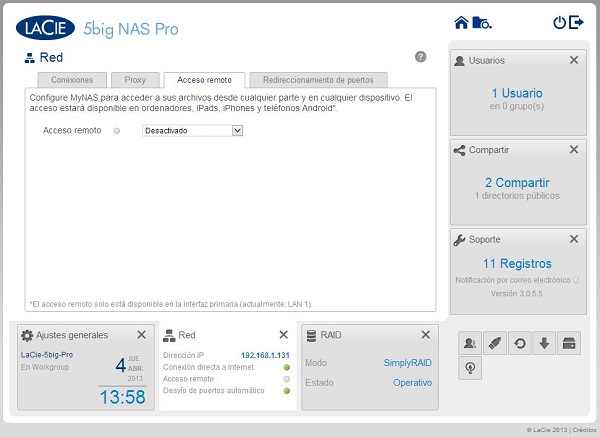The height and width of the screenshot is (437, 600).
Task: Close the Red widget
Action: tap(284, 335)
